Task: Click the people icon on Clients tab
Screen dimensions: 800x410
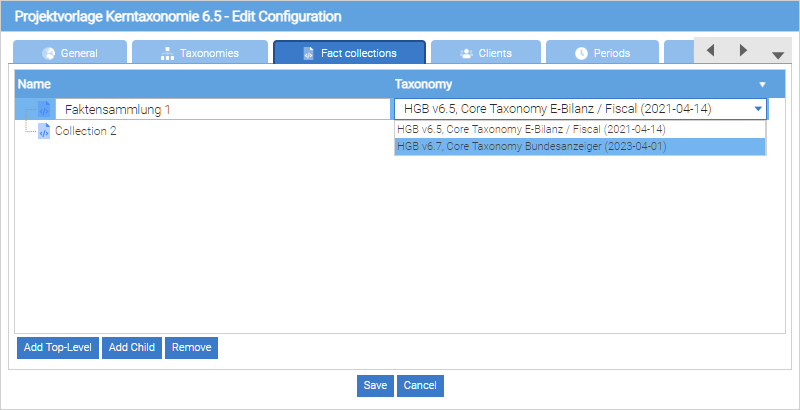Action: click(x=466, y=53)
